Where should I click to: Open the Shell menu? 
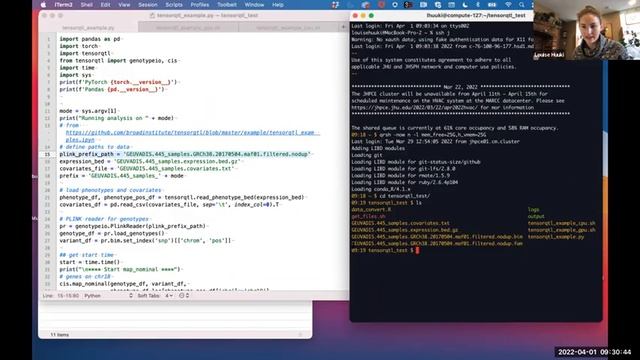(x=86, y=5)
